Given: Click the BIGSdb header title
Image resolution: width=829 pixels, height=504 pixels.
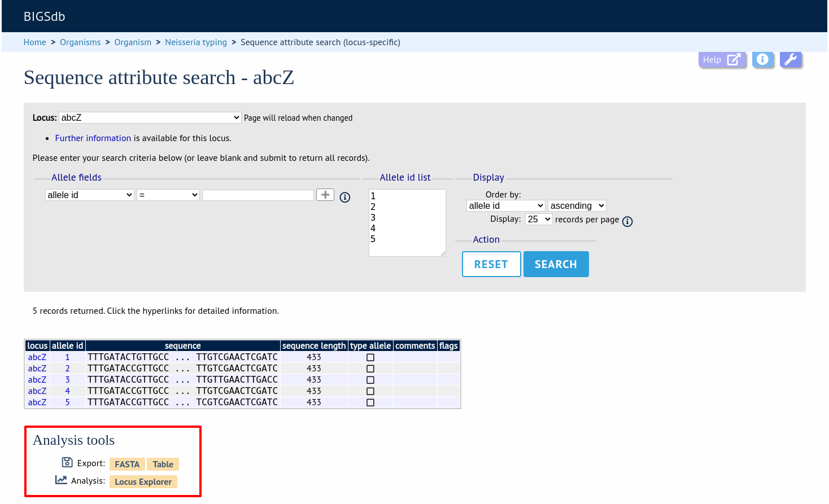Looking at the screenshot, I should point(45,16).
